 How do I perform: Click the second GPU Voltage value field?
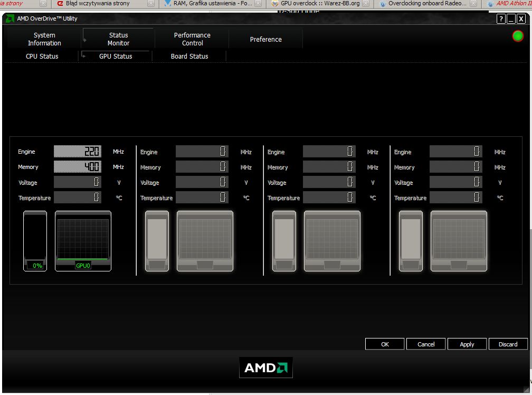point(202,182)
